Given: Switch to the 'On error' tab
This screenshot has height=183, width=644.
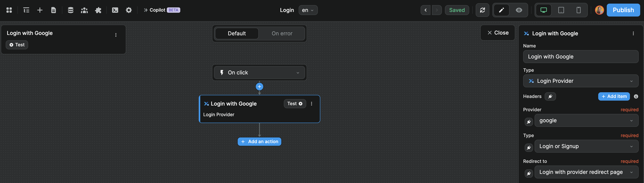Looking at the screenshot, I should pyautogui.click(x=282, y=33).
